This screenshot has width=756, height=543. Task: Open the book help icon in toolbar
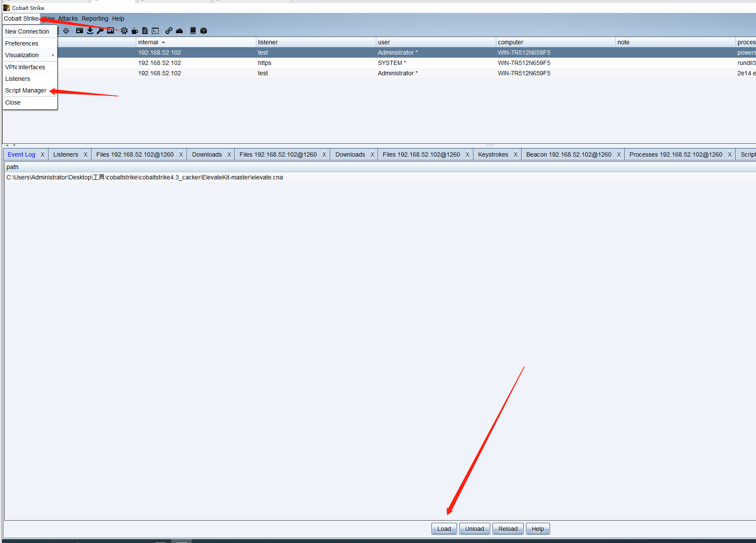(193, 31)
